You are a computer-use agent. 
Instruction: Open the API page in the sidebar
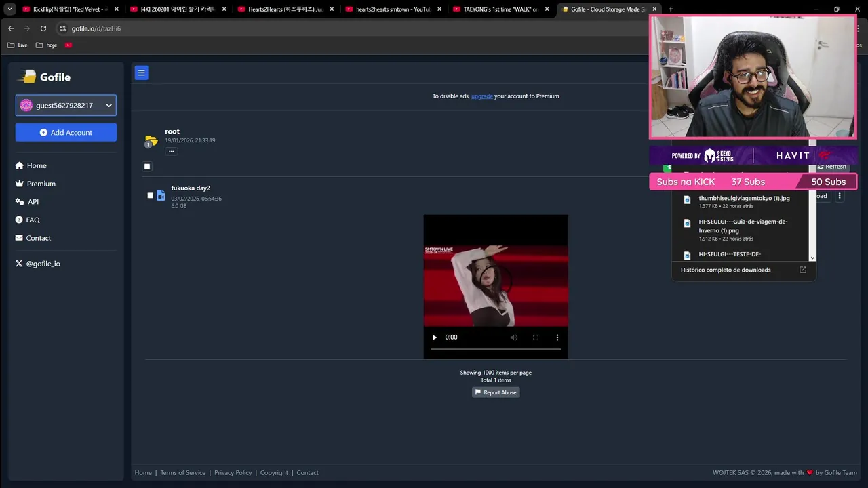click(x=27, y=202)
